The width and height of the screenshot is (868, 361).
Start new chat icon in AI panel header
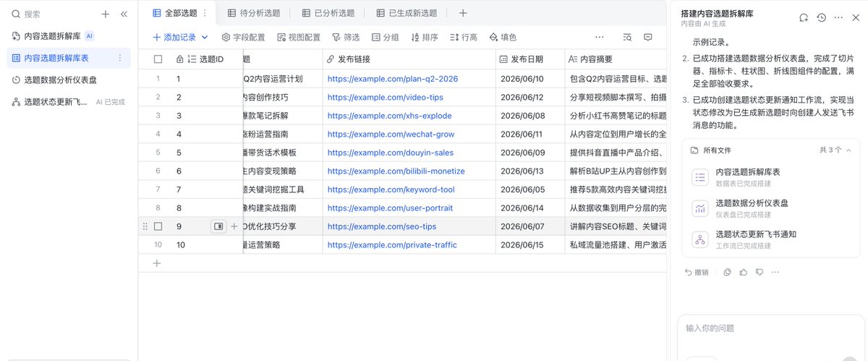pyautogui.click(x=804, y=17)
